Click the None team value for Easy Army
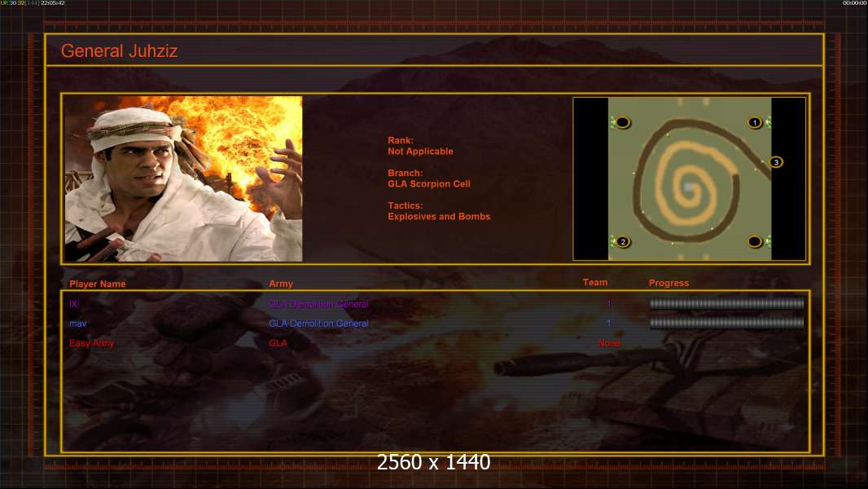 coord(608,343)
